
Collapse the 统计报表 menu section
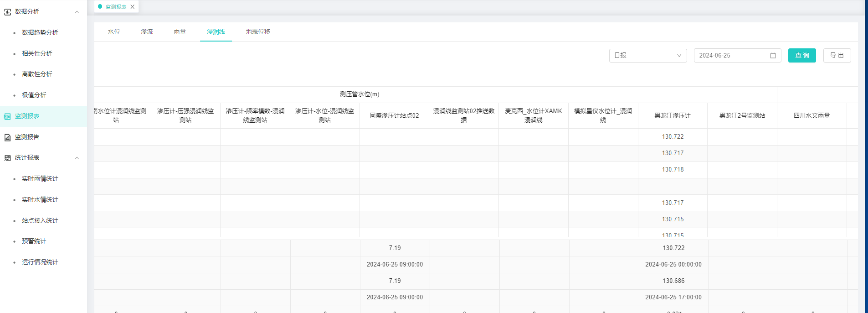pyautogui.click(x=77, y=158)
